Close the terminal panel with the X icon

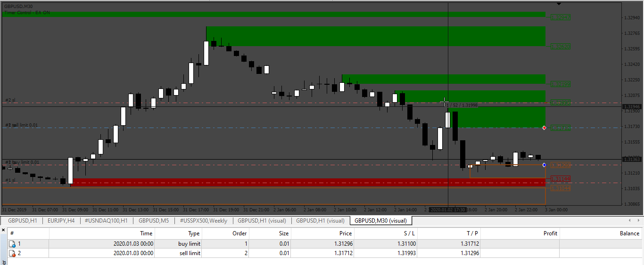point(3,230)
